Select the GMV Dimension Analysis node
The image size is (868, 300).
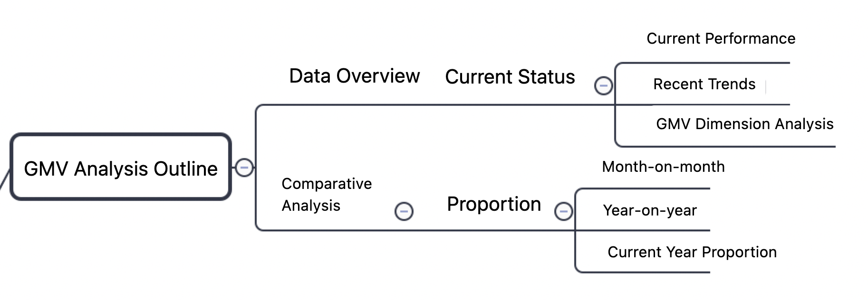pyautogui.click(x=744, y=124)
